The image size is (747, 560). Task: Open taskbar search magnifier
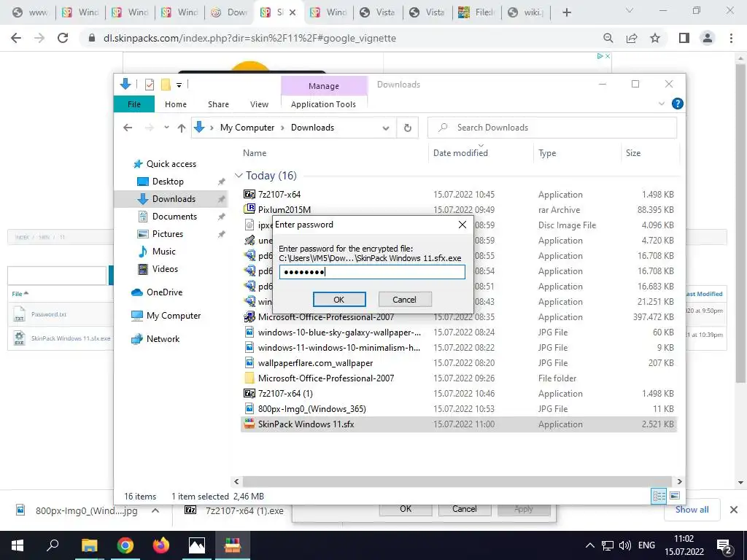(x=53, y=545)
